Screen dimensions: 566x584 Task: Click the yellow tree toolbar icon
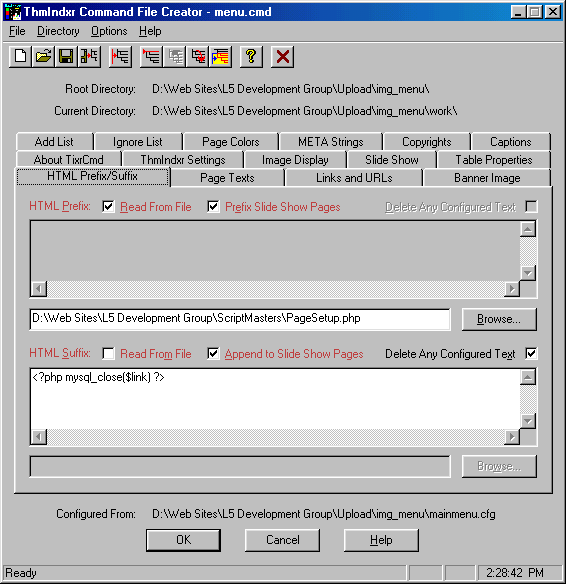point(221,57)
